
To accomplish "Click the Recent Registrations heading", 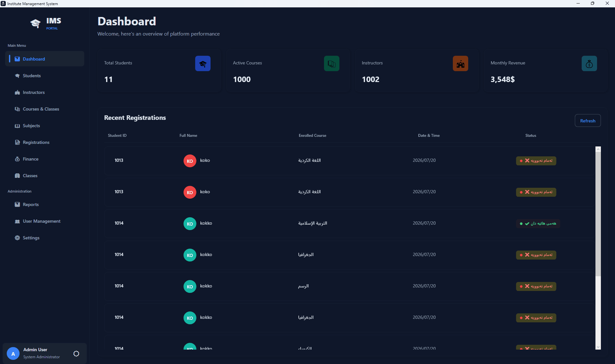I will click(135, 118).
